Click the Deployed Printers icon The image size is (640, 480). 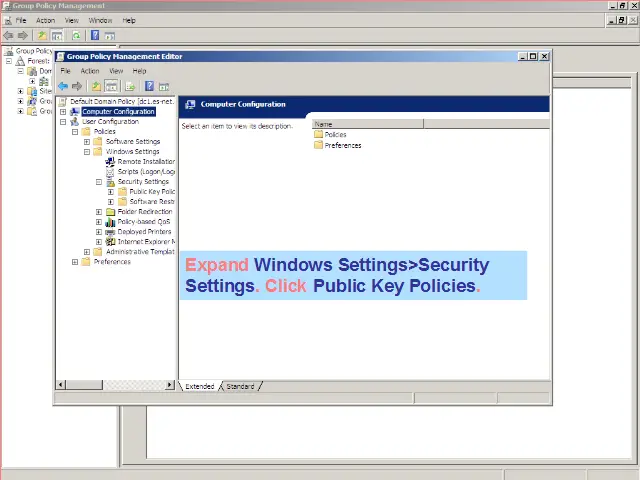coord(110,232)
